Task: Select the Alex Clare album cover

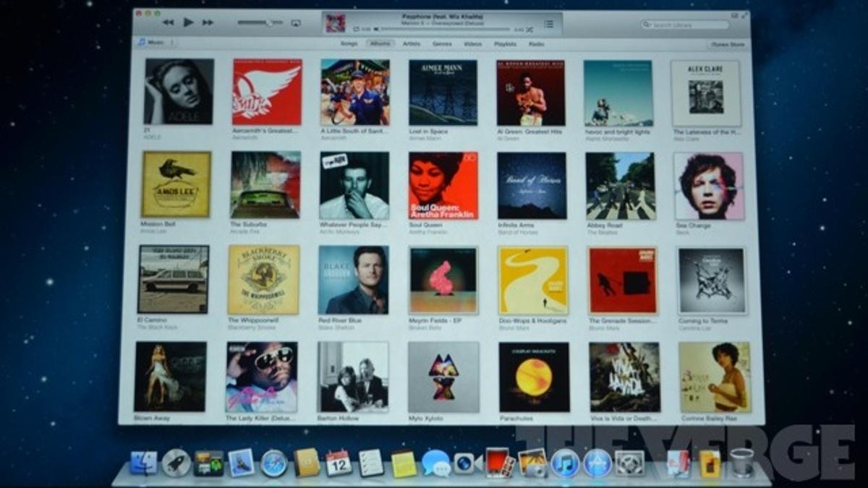Action: [705, 93]
